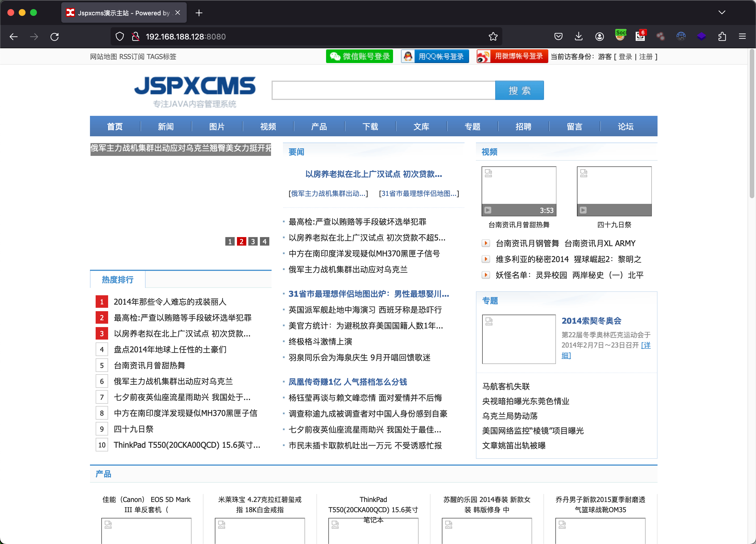The width and height of the screenshot is (756, 544).
Task: Click the tracking protection shield icon
Action: point(120,36)
